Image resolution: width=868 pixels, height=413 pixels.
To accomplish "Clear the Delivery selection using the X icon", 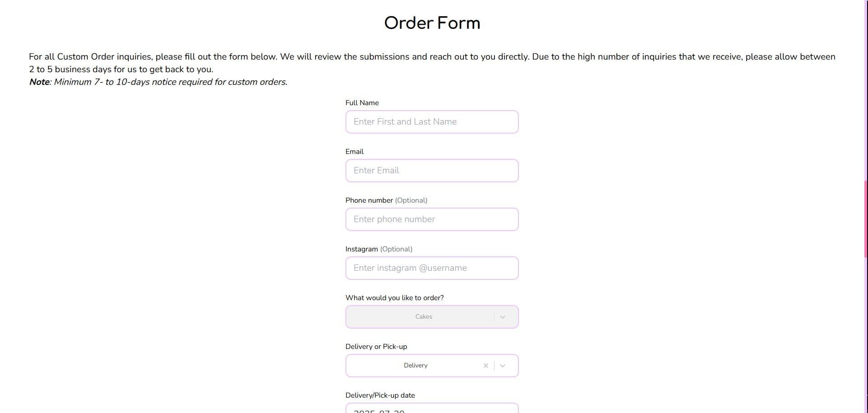I will [486, 366].
